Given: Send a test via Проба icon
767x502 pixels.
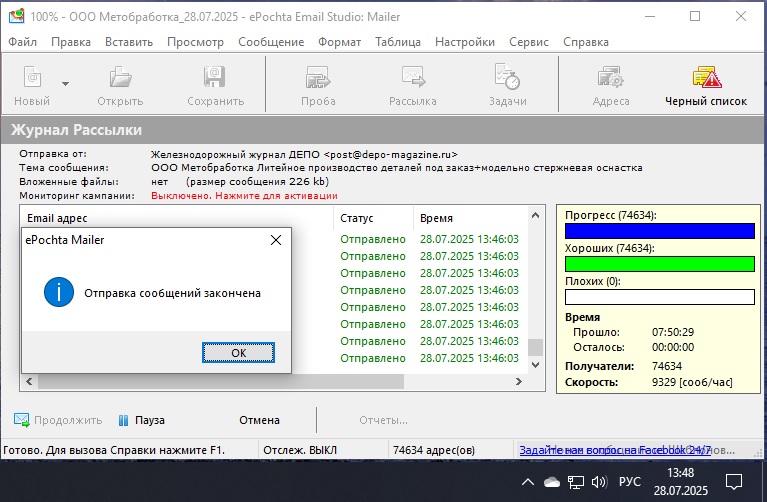Looking at the screenshot, I should click(x=318, y=77).
